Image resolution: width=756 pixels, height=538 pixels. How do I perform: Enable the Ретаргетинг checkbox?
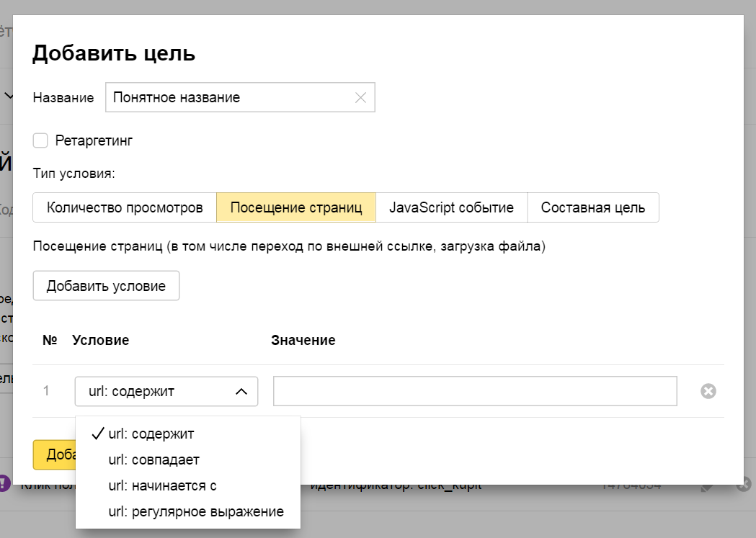pos(40,140)
